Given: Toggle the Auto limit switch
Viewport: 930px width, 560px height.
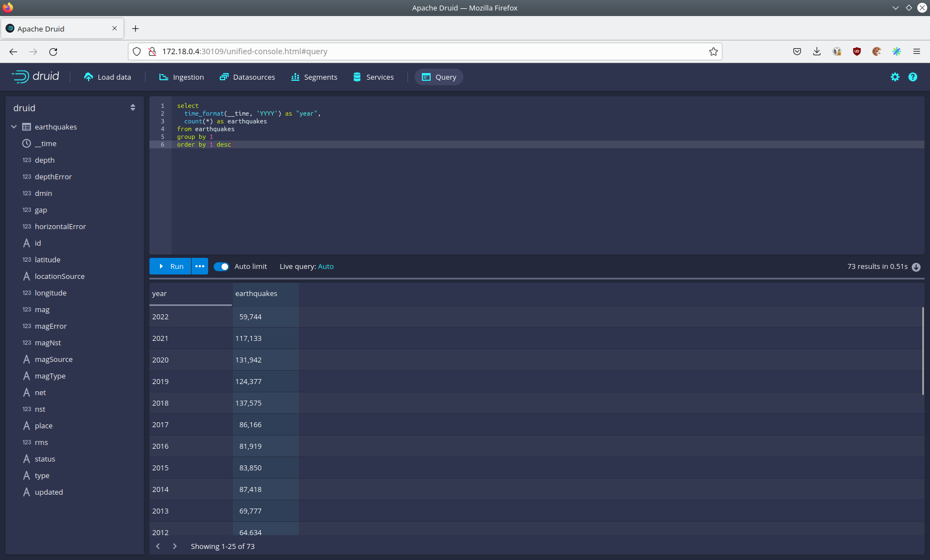Looking at the screenshot, I should (221, 266).
